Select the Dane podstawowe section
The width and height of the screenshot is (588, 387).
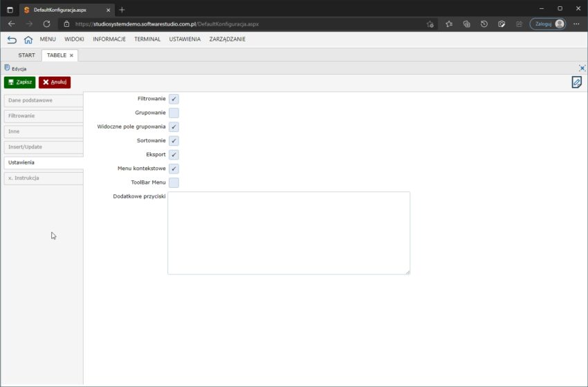tap(42, 100)
